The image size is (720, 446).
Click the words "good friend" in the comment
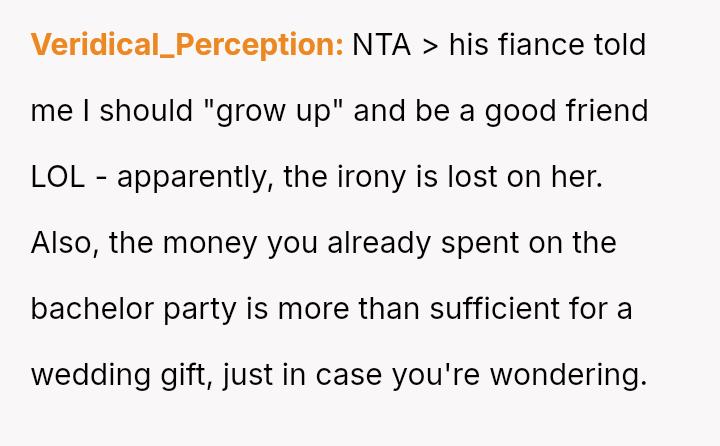pyautogui.click(x=567, y=111)
